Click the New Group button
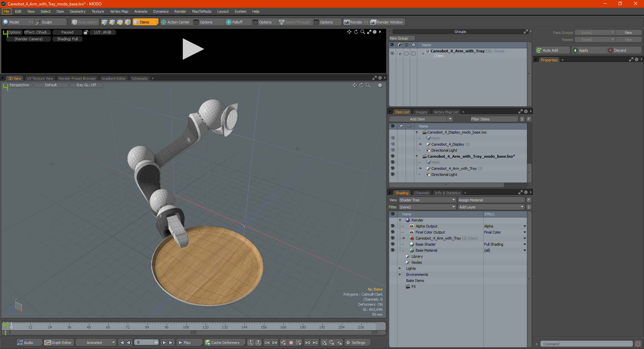Viewport: 644px width, 349px height. click(402, 38)
